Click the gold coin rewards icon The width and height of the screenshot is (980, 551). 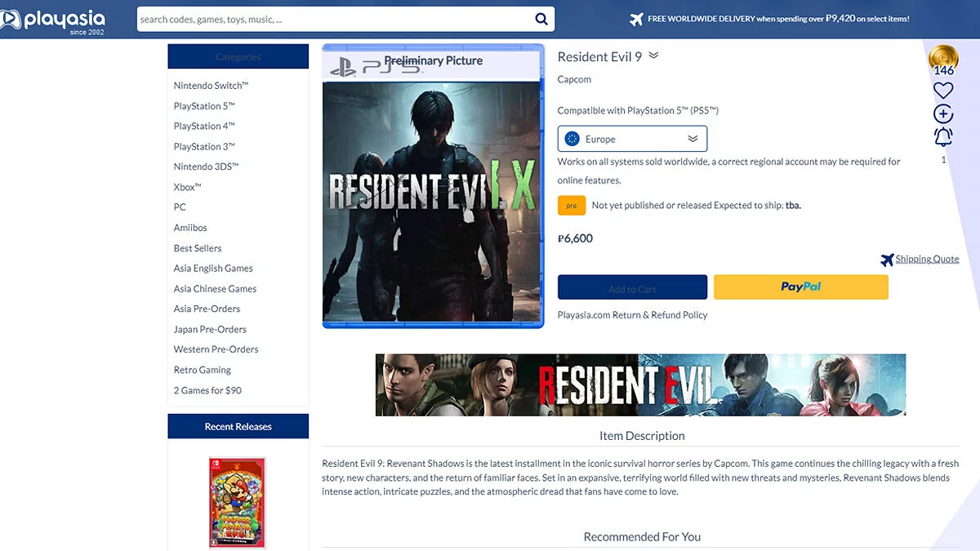[x=943, y=59]
